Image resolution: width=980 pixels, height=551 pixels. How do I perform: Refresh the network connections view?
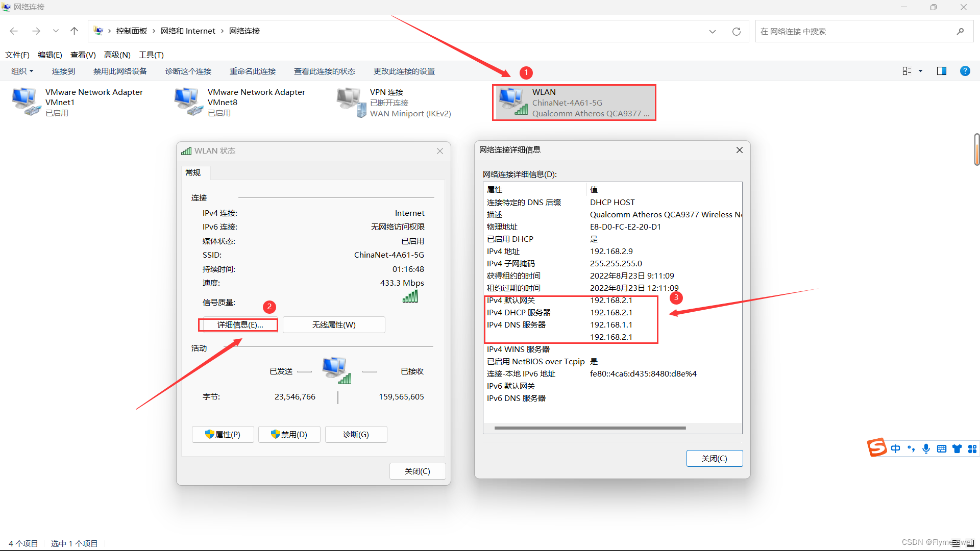coord(736,32)
